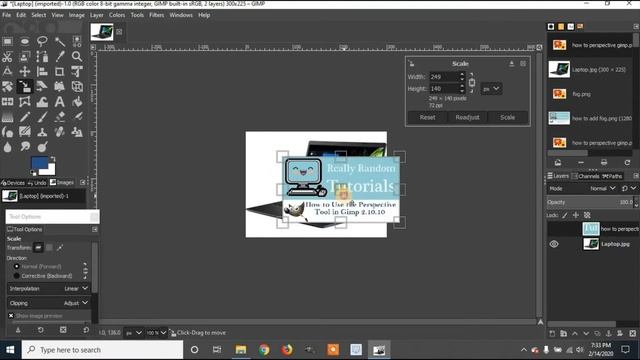Screen dimensions: 640x360
Task: Select the Text tool
Action: 60,102
